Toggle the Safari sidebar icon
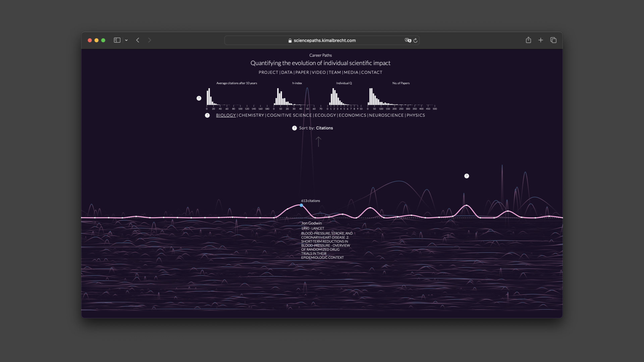Screen dimensions: 644x362 117,40
